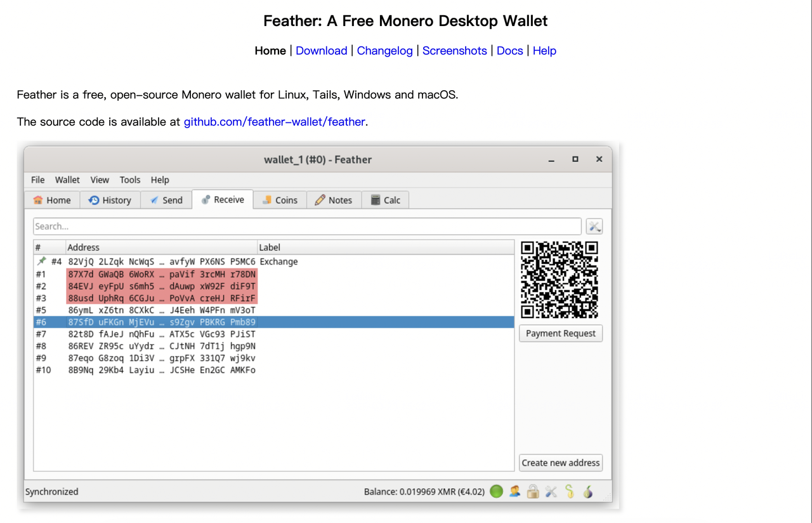
Task: Open the Tools menu
Action: pos(130,180)
